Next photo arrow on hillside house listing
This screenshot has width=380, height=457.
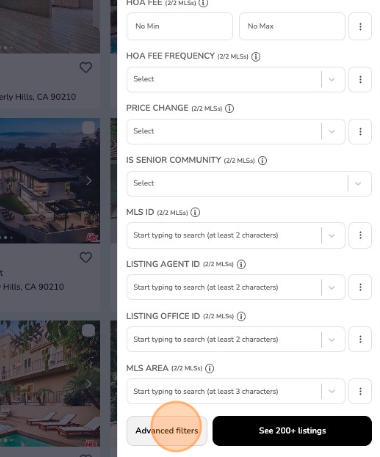point(89,181)
